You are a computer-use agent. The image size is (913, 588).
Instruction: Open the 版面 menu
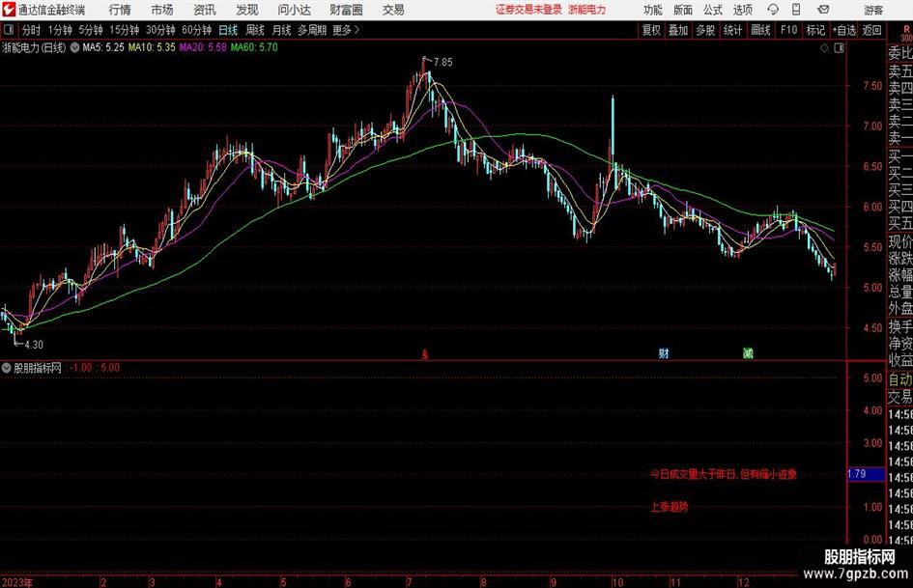point(683,10)
